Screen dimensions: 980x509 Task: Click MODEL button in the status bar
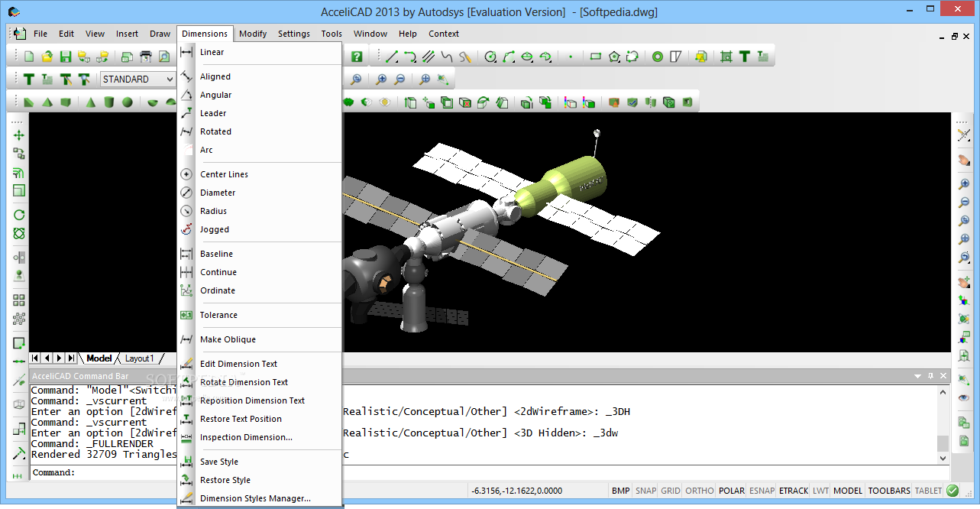848,491
